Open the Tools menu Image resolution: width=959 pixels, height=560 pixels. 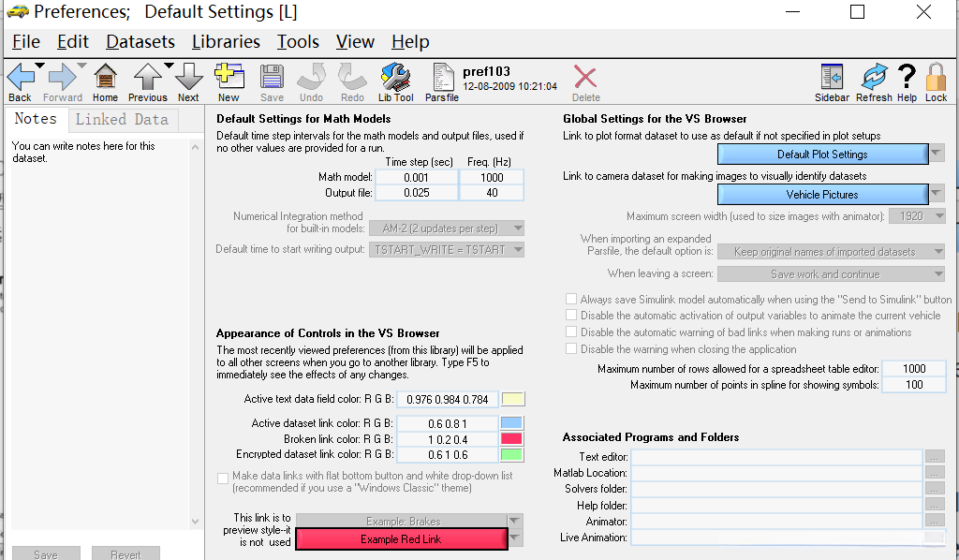(x=298, y=41)
